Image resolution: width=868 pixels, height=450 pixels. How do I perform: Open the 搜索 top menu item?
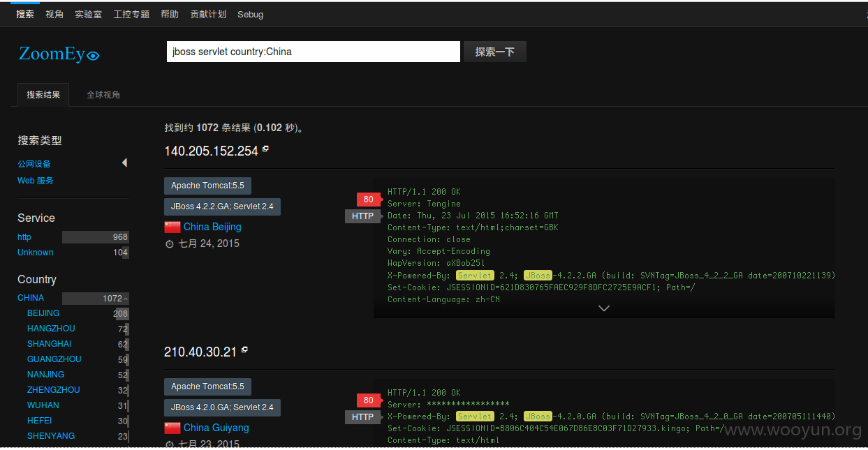click(x=25, y=14)
